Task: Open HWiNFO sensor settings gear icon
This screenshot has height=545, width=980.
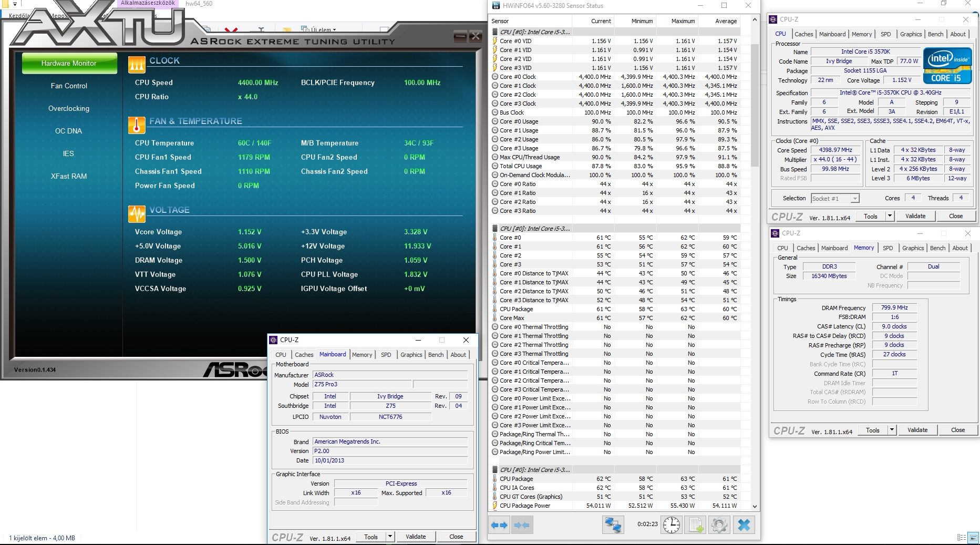Action: click(719, 525)
